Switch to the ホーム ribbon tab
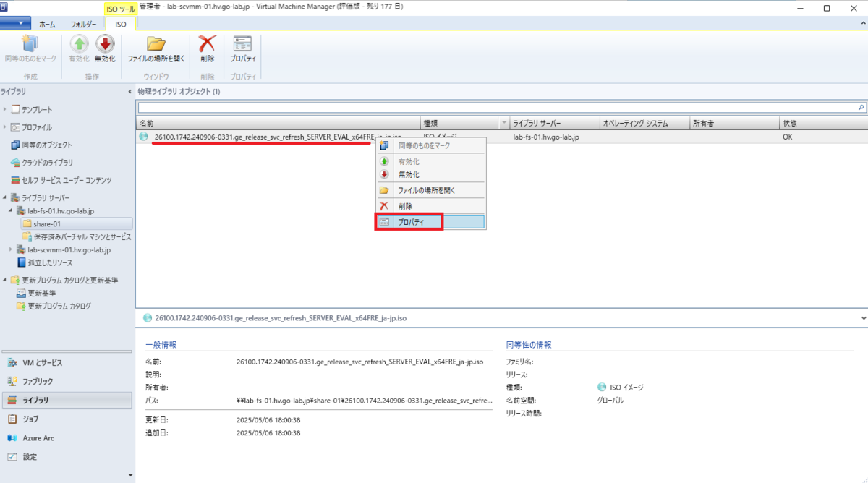The width and height of the screenshot is (868, 483). click(47, 24)
